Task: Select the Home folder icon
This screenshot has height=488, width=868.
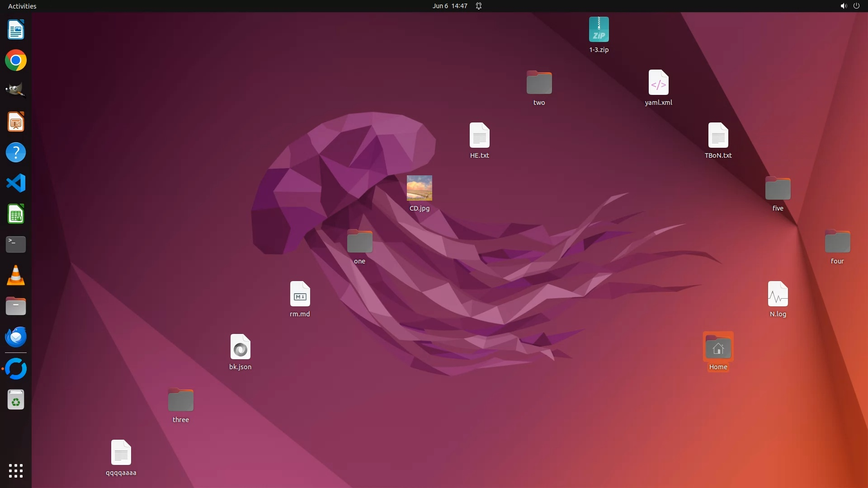Action: pos(718,347)
